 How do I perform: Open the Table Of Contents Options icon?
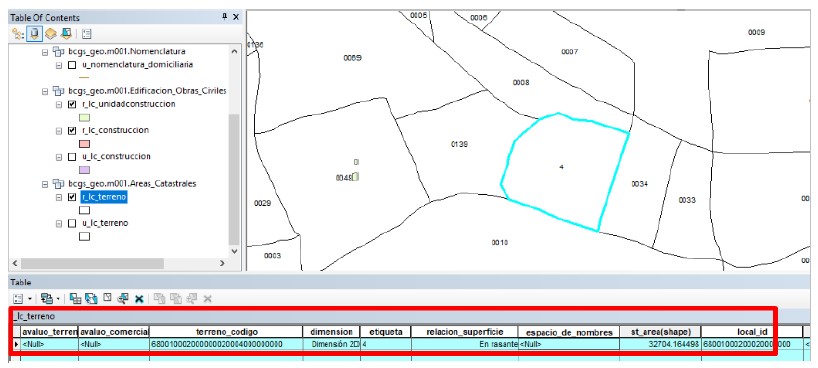(x=87, y=34)
